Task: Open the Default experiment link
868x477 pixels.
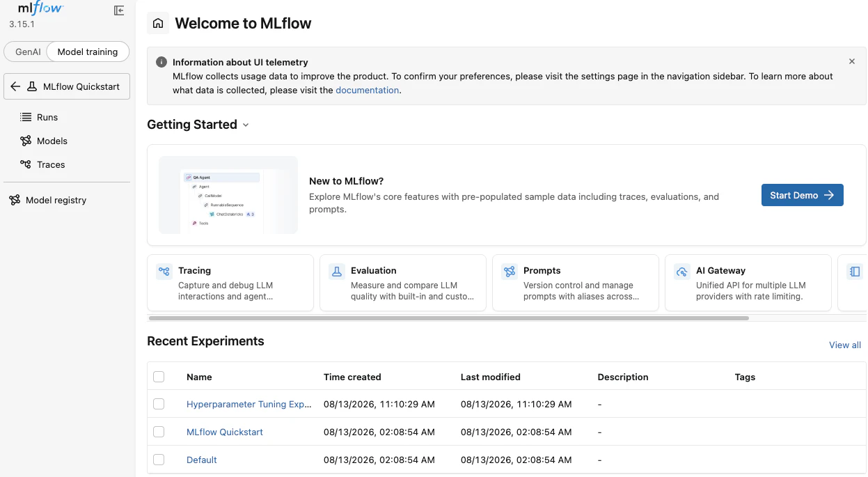Action: tap(202, 460)
